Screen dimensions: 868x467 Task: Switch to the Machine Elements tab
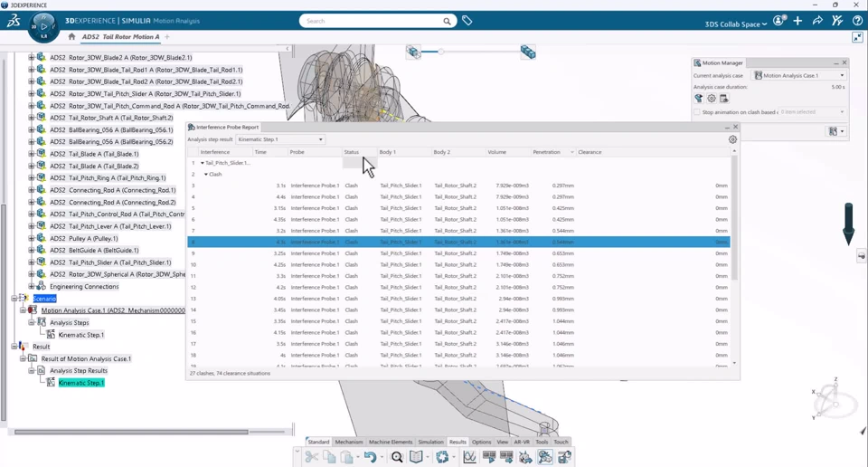click(x=391, y=442)
